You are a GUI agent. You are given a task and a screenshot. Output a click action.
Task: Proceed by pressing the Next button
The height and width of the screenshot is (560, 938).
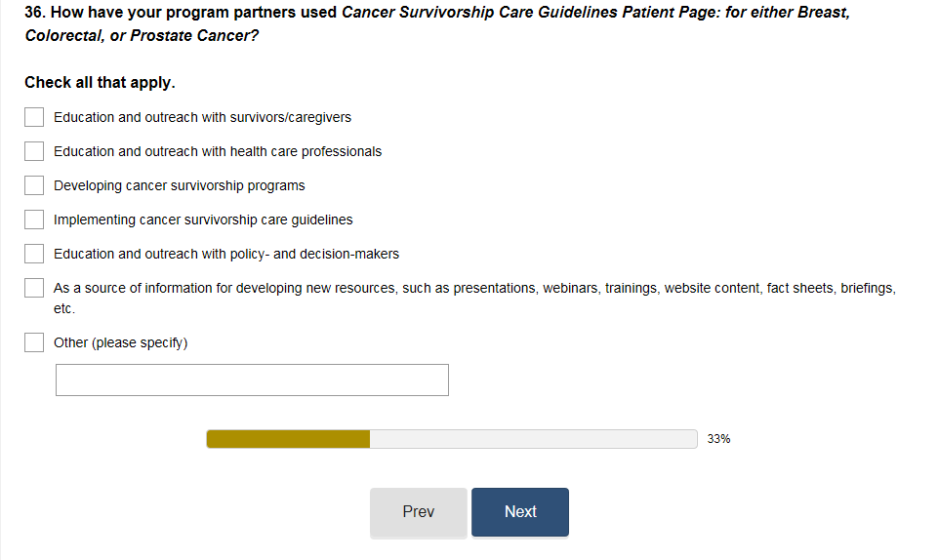pyautogui.click(x=520, y=512)
